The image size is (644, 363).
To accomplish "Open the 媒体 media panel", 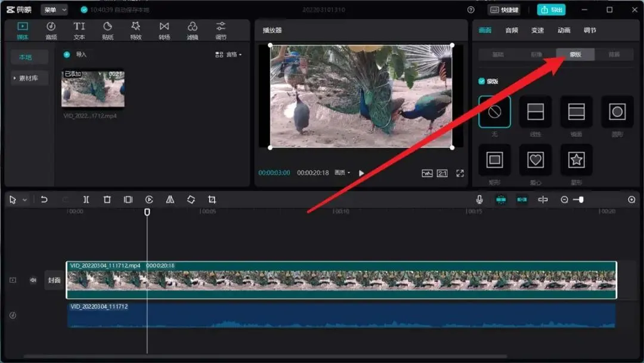I will click(23, 31).
